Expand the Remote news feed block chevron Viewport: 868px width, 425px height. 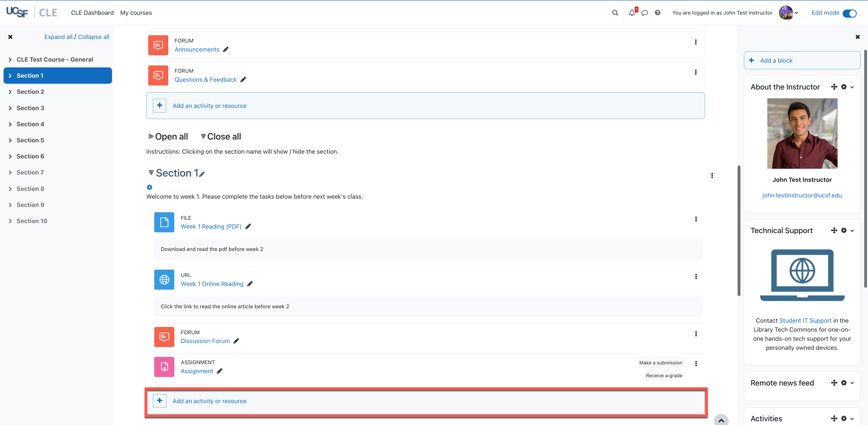tap(852, 383)
